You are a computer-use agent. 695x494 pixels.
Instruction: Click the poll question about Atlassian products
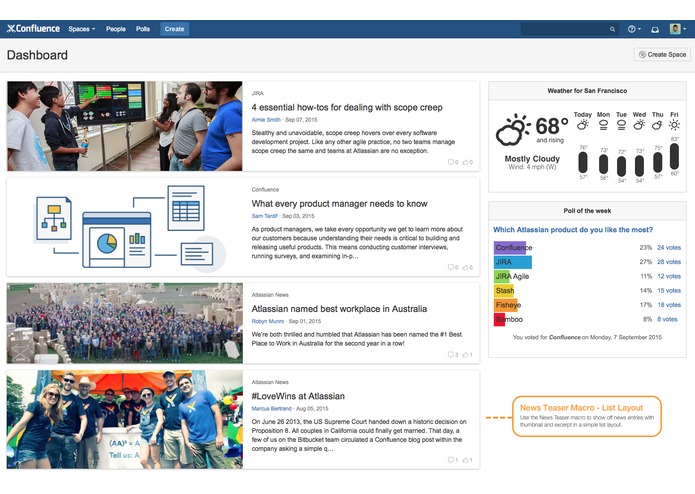click(x=573, y=229)
